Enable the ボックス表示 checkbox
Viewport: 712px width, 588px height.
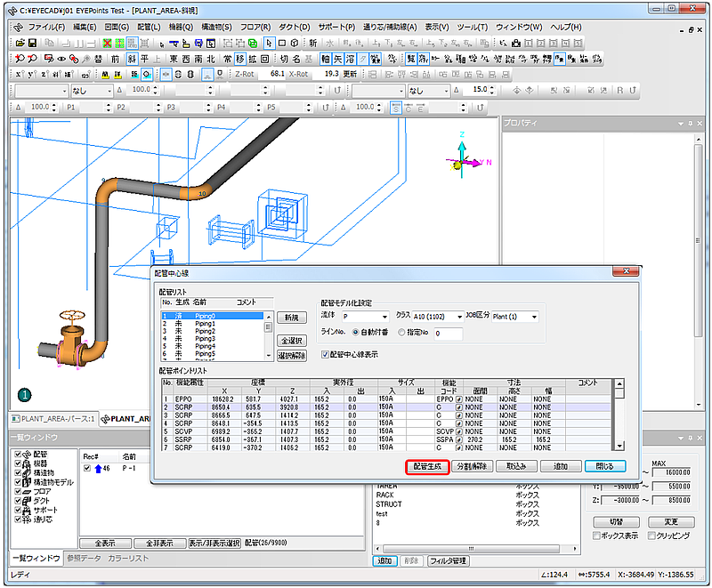[x=596, y=536]
